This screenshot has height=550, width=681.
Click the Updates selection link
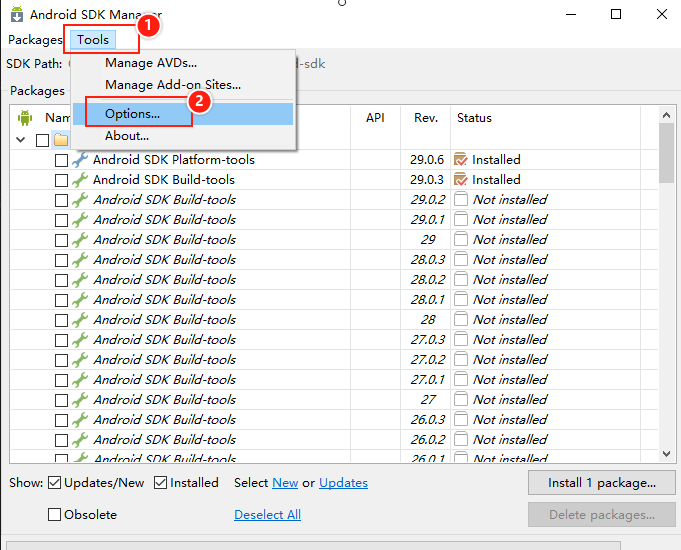click(x=344, y=483)
